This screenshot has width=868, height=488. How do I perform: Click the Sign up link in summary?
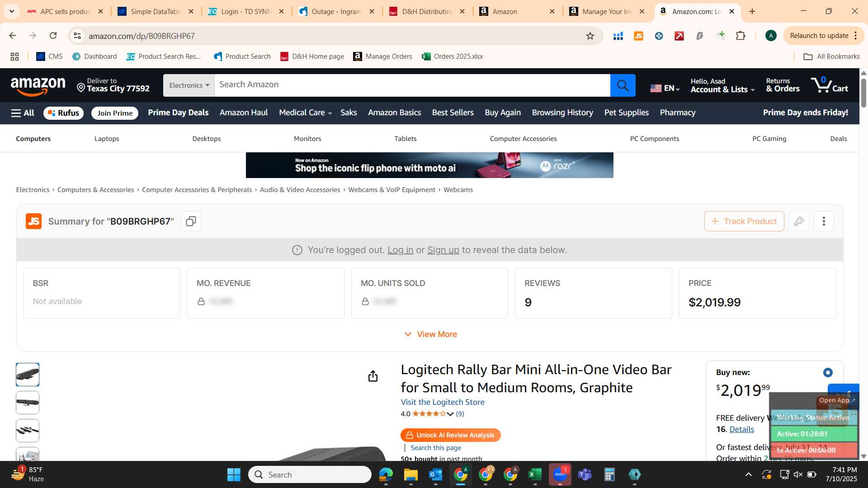[443, 250]
